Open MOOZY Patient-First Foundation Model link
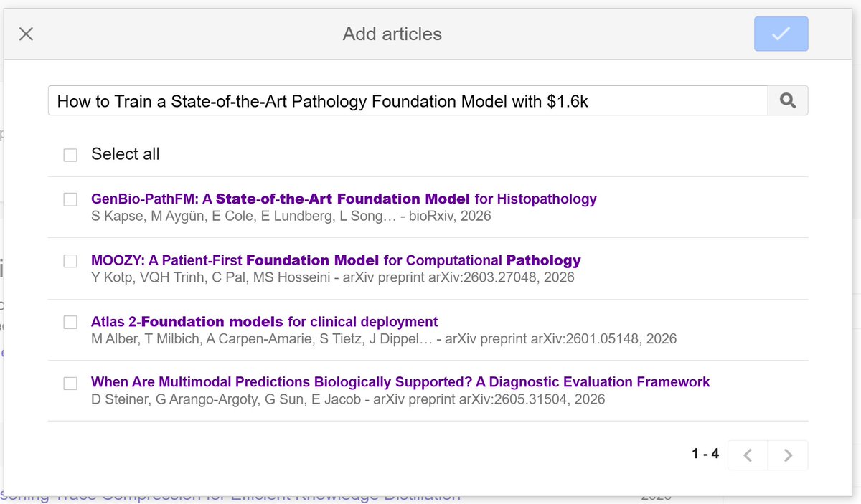 (x=336, y=260)
